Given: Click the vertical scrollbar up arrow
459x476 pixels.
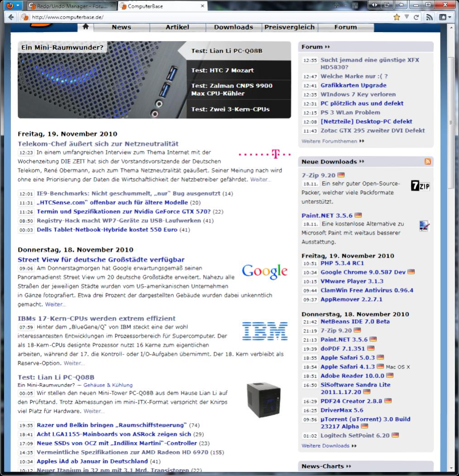Looking at the screenshot, I should pyautogui.click(x=451, y=27).
